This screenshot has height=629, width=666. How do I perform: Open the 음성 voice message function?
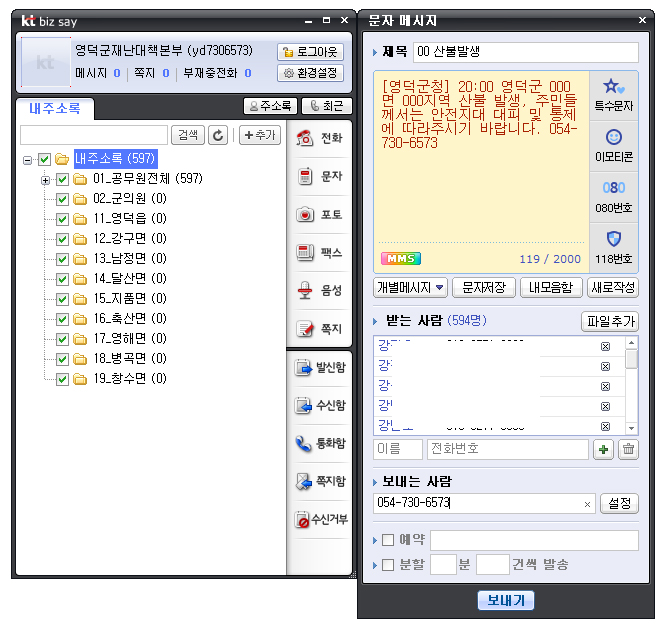(319, 291)
